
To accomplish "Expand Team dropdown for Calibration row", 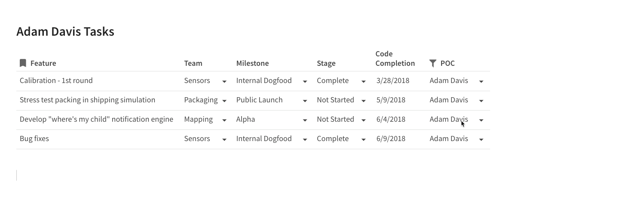I will [x=224, y=81].
